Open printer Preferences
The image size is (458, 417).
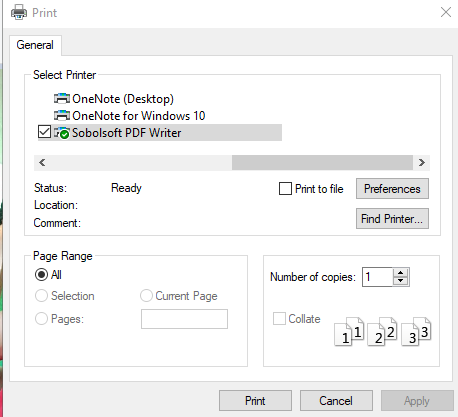392,189
